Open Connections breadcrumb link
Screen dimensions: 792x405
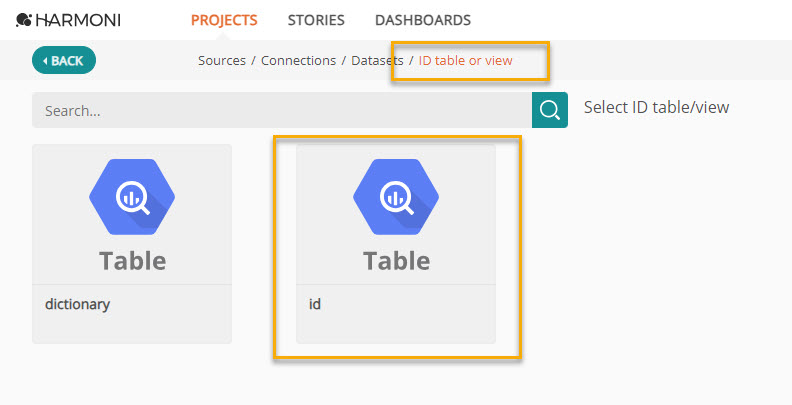(298, 61)
